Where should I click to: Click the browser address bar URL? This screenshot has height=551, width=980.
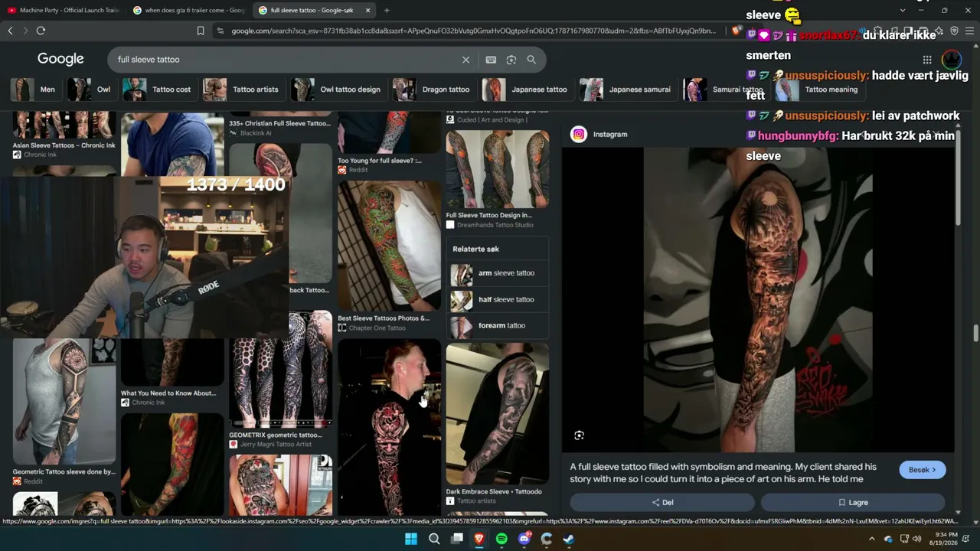(x=474, y=31)
